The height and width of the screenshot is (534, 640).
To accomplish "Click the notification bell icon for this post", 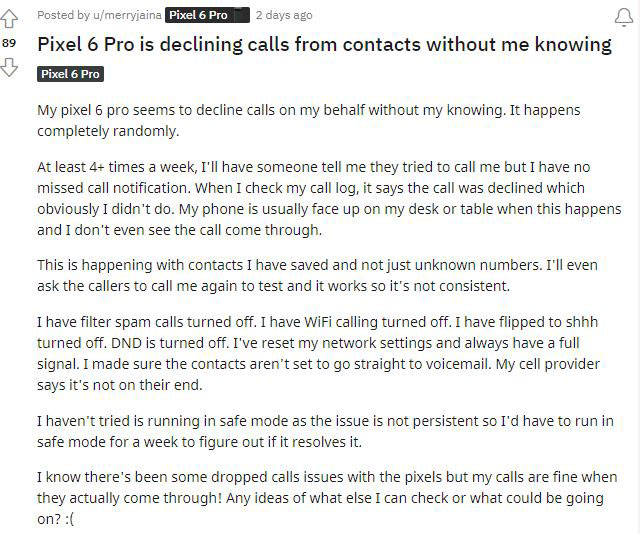I will [624, 17].
